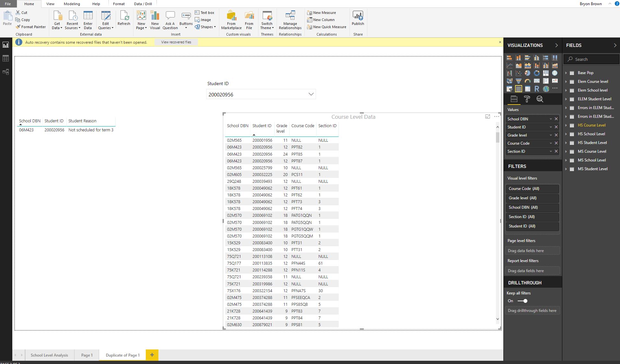Viewport: 620px width, 364px height.
Task: Add a new report page with plus
Action: click(152, 355)
